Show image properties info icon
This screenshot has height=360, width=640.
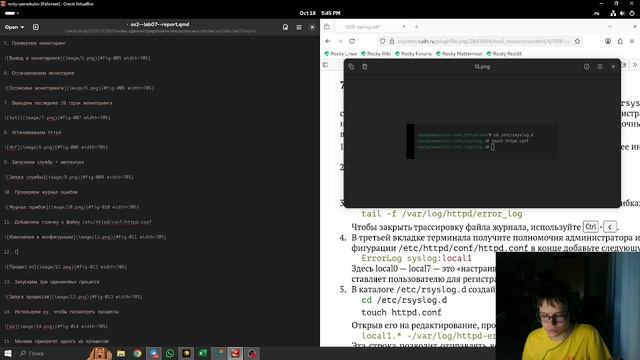point(587,67)
